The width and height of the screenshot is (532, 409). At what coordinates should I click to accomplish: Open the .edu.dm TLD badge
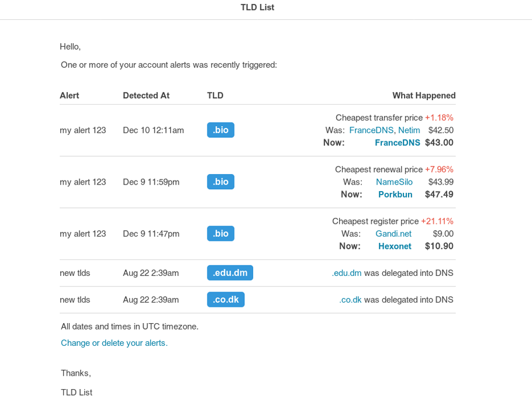[230, 273]
